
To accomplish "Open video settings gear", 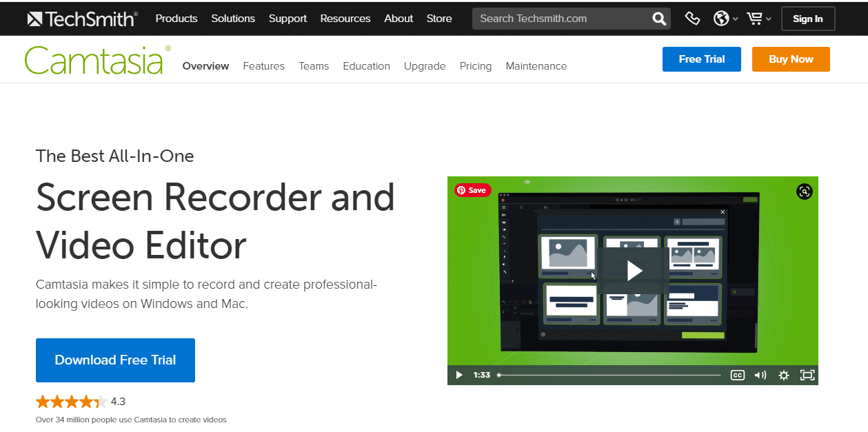I will coord(783,375).
